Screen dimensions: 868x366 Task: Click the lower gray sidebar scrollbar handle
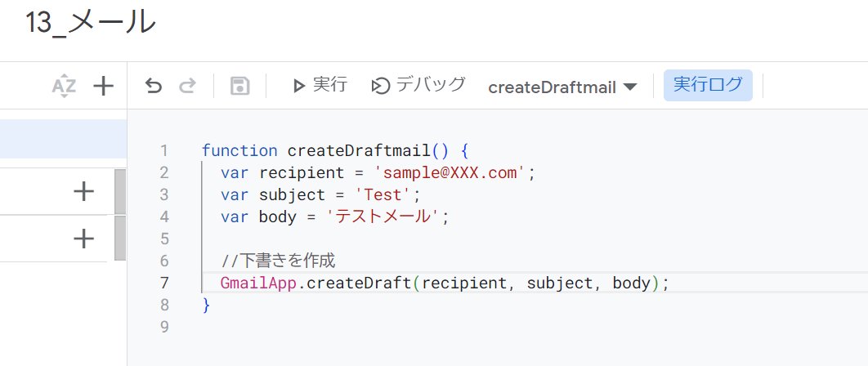tap(120, 238)
